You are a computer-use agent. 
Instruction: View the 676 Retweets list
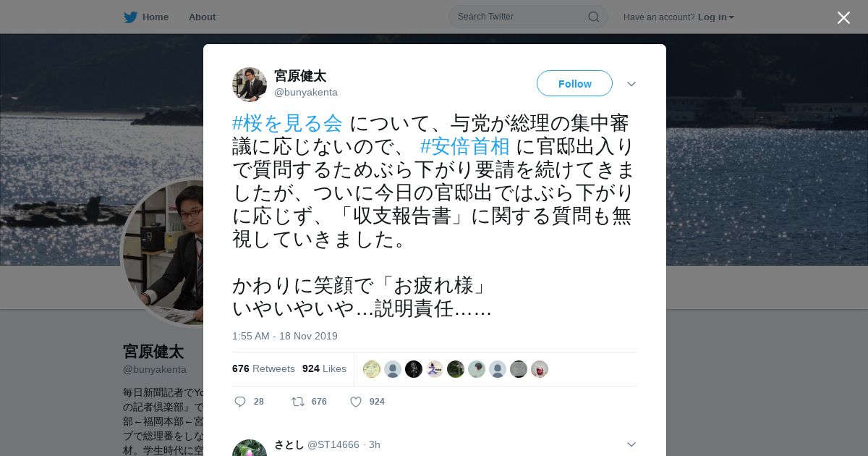pos(263,368)
